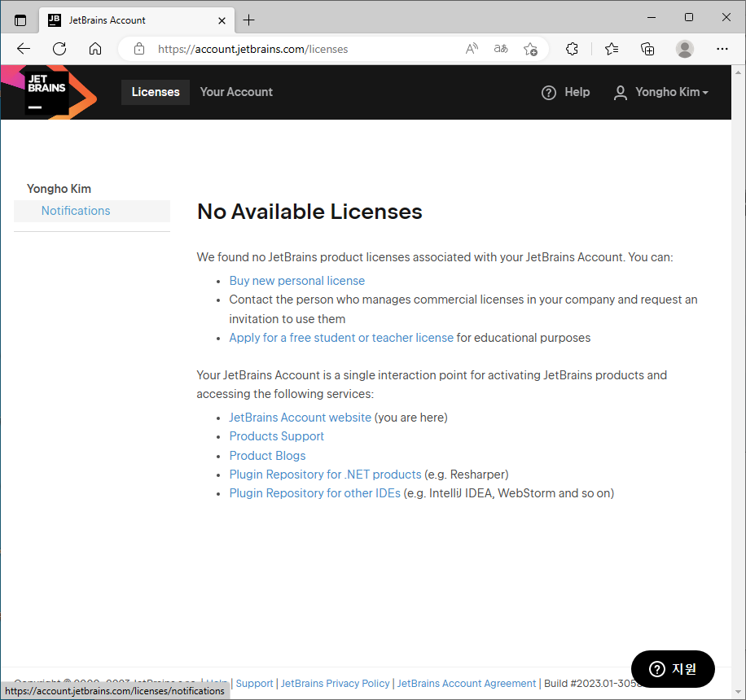Apply for a free student or teacher license
Screen dimensions: 746x700
(341, 338)
